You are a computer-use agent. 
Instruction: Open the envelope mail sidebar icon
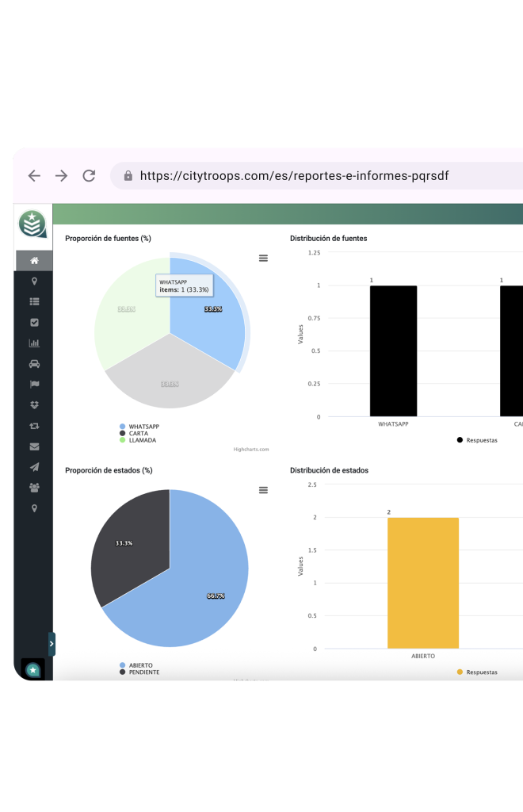34,446
